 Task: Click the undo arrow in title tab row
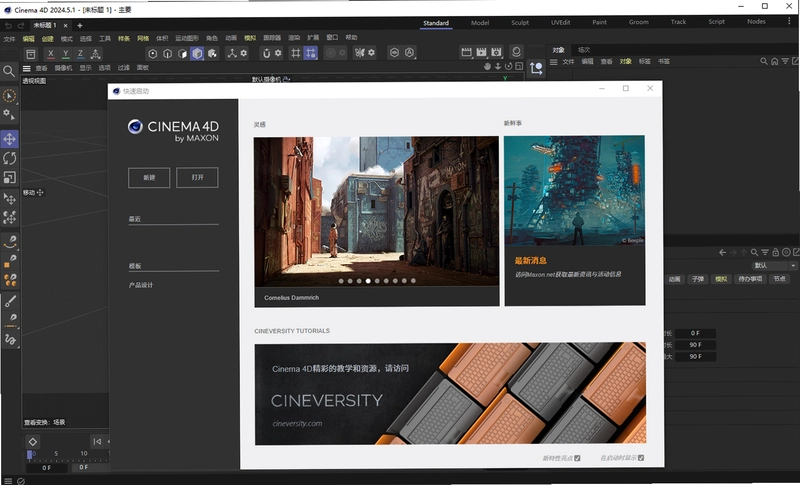(x=8, y=25)
